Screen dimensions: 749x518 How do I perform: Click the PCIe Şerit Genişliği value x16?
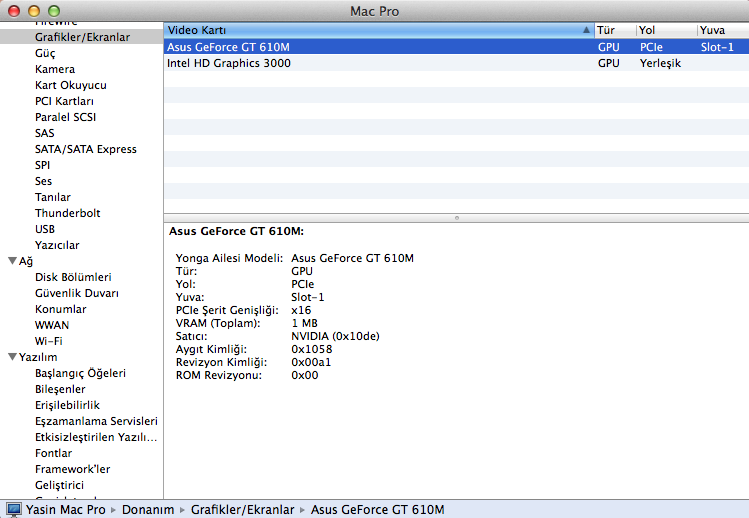click(301, 310)
